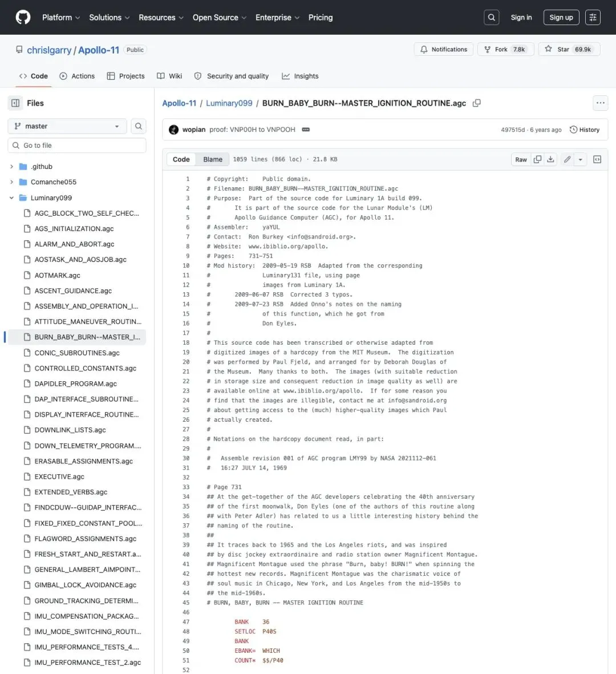The width and height of the screenshot is (616, 674).
Task: Click the GitHub logo icon
Action: (x=23, y=17)
